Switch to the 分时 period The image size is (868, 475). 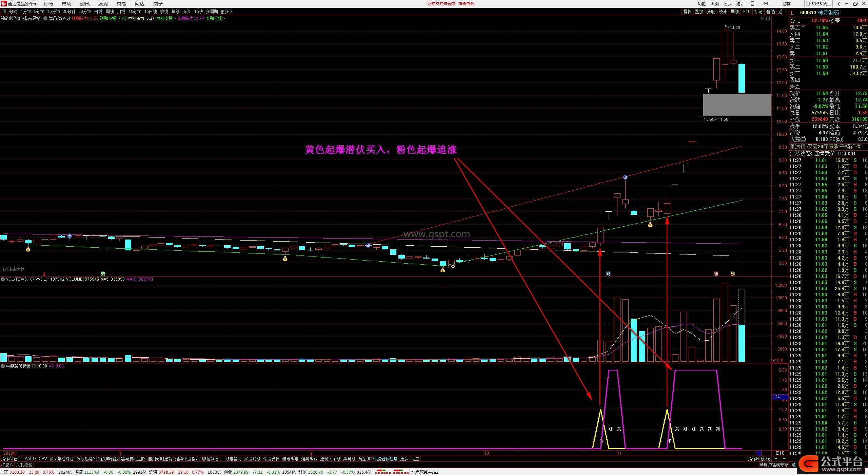click(13, 12)
